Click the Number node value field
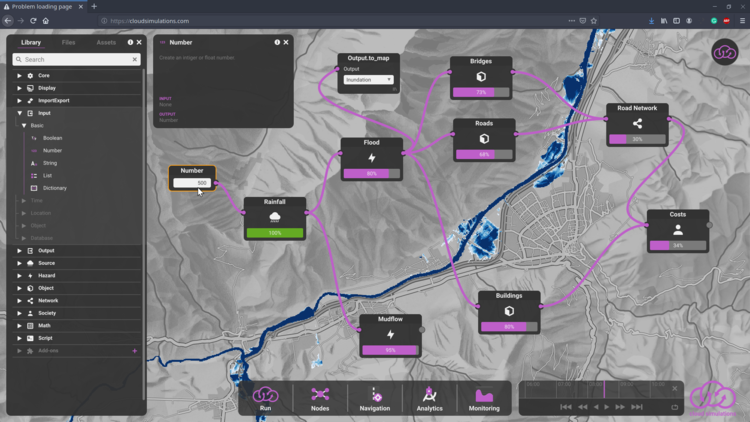750x422 pixels. (x=192, y=183)
